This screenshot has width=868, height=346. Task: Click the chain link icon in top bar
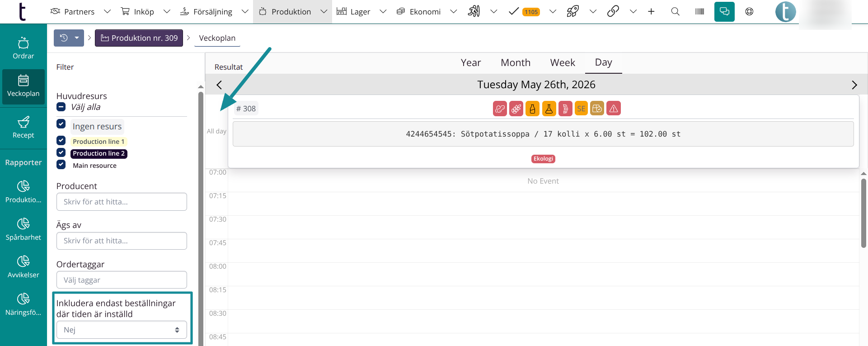(x=613, y=11)
